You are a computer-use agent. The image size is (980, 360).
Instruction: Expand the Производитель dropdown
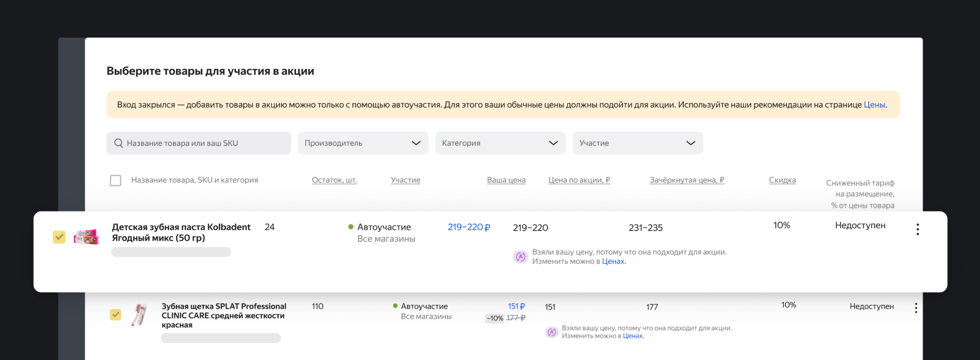(363, 143)
